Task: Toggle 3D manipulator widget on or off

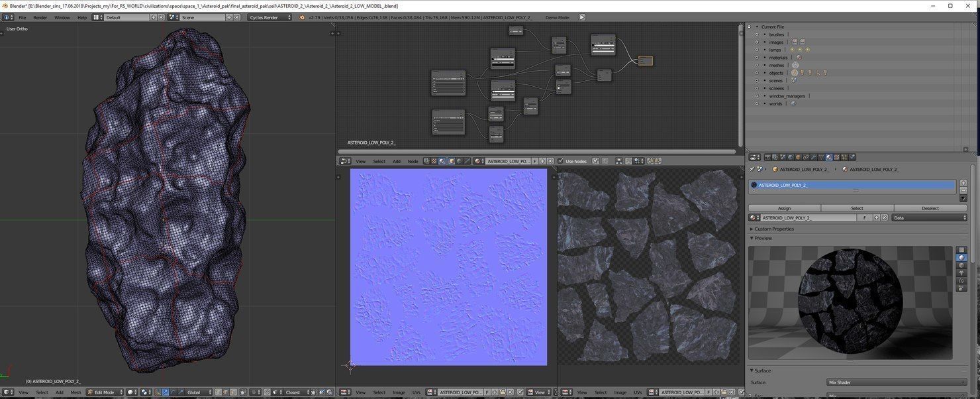Action: [x=157, y=392]
